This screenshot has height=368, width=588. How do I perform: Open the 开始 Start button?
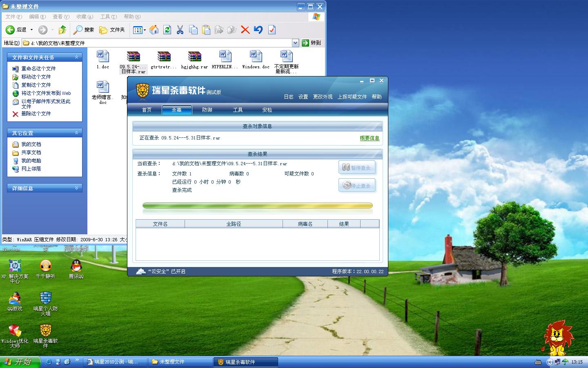pyautogui.click(x=20, y=362)
